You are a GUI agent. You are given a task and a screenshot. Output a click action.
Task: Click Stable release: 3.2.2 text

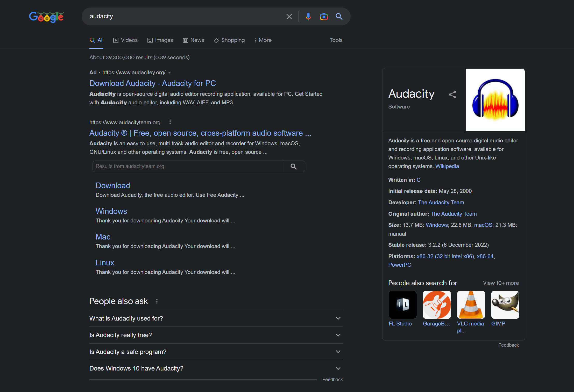[x=438, y=245]
